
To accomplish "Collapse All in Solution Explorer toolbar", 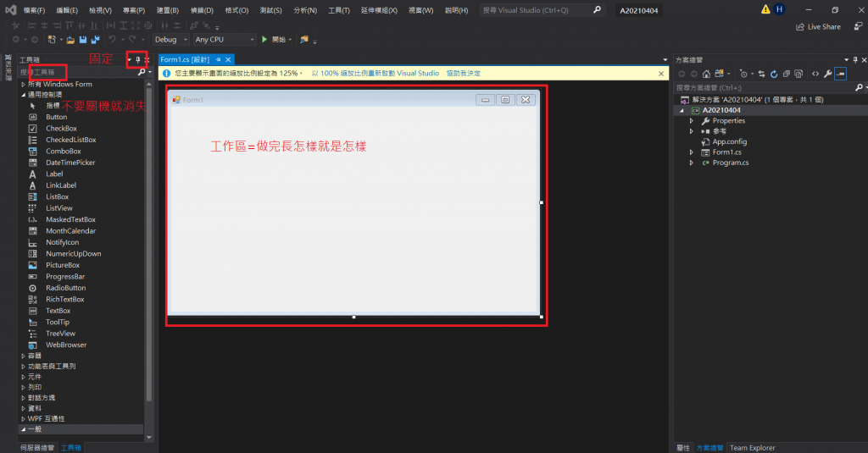I will tap(786, 74).
